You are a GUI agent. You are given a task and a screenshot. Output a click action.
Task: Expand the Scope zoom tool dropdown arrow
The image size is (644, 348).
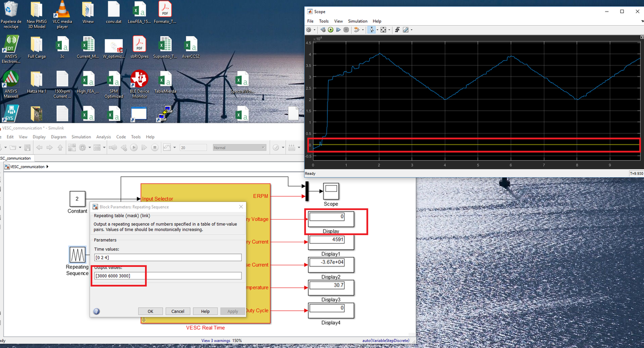(x=378, y=30)
